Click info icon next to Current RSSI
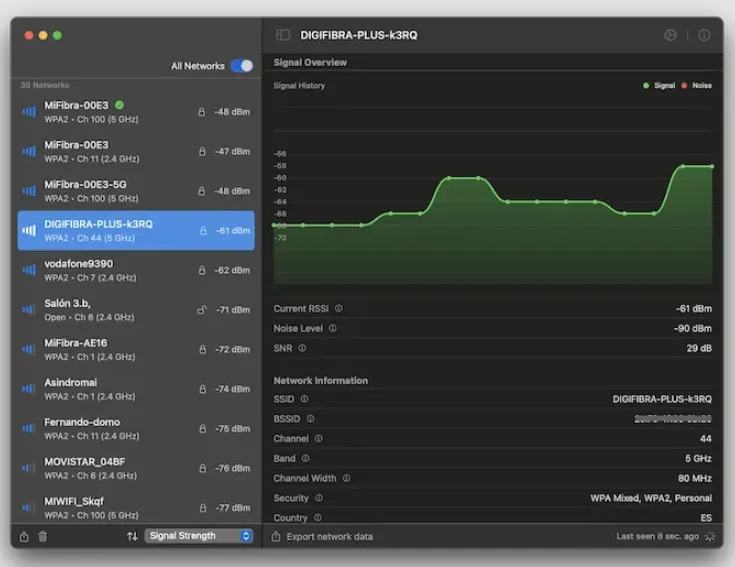735x567 pixels. tap(338, 308)
